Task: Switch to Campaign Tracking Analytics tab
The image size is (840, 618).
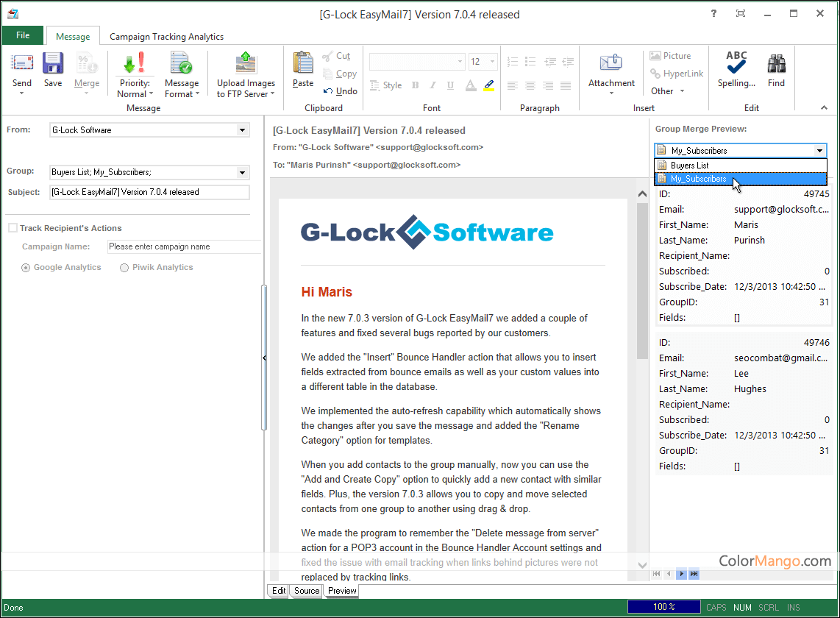Action: coord(166,37)
